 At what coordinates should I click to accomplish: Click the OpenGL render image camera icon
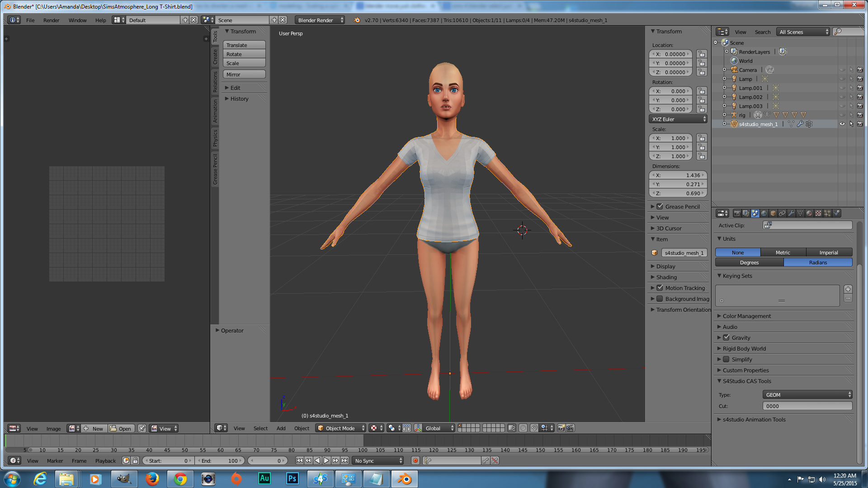[x=561, y=428]
